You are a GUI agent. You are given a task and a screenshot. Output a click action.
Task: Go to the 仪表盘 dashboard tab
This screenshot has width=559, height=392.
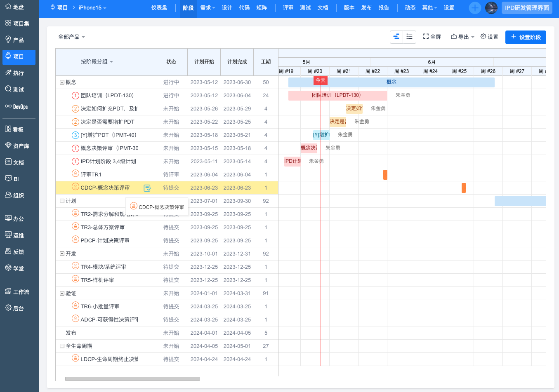159,8
